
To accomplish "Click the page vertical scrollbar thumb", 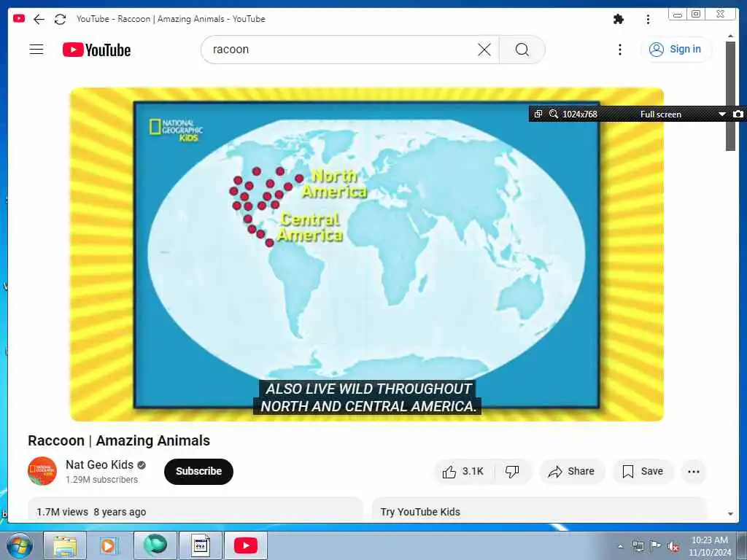I will coord(730,96).
